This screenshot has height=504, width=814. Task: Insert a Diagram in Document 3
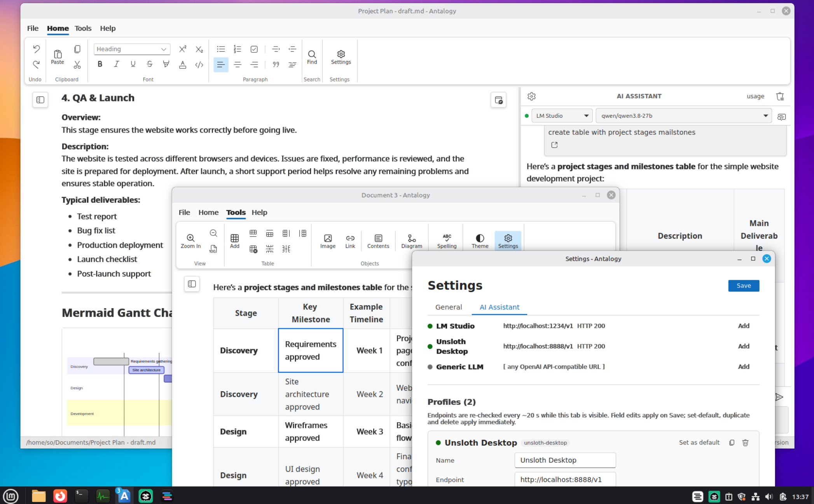412,241
